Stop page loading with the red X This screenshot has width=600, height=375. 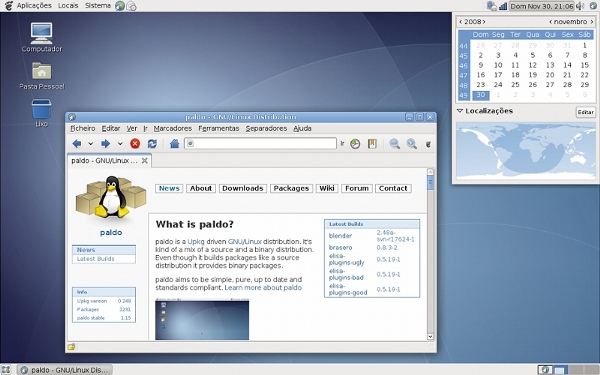(x=135, y=143)
